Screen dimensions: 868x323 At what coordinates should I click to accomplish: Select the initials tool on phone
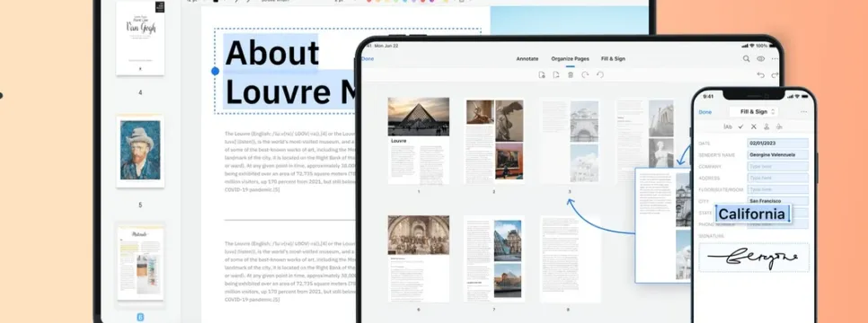[x=779, y=127]
